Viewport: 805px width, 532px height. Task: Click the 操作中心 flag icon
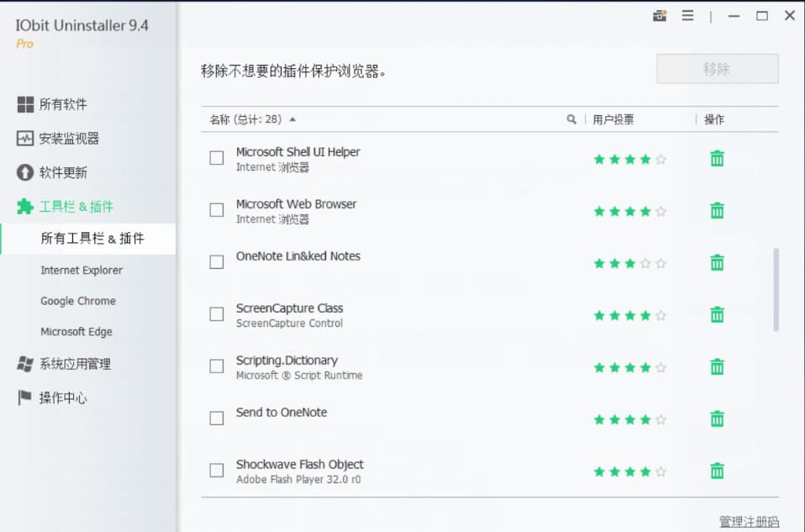click(24, 398)
